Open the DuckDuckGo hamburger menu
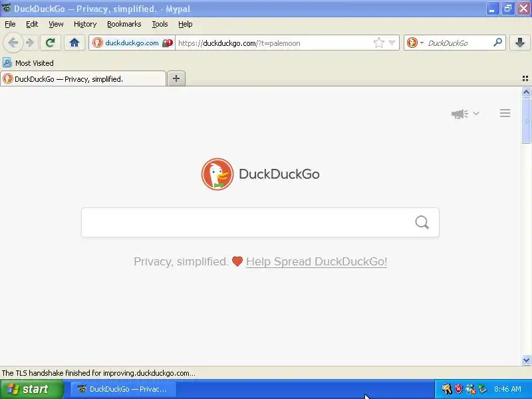 pyautogui.click(x=505, y=113)
